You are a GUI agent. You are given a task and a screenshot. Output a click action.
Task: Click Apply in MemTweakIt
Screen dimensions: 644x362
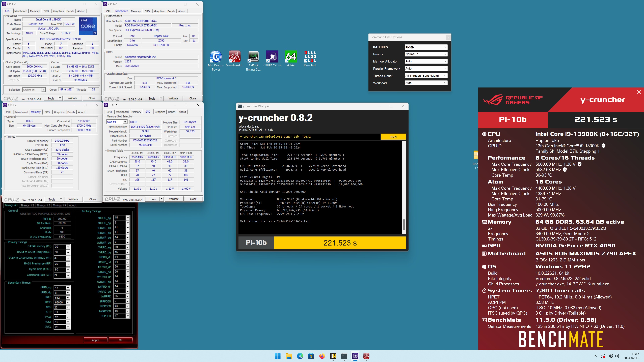95,340
